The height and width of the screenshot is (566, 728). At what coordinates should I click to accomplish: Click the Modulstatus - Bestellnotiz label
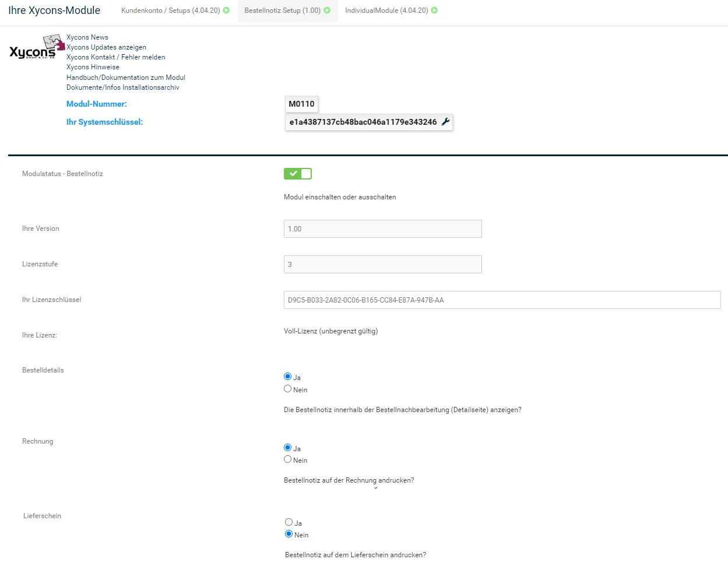coord(62,174)
